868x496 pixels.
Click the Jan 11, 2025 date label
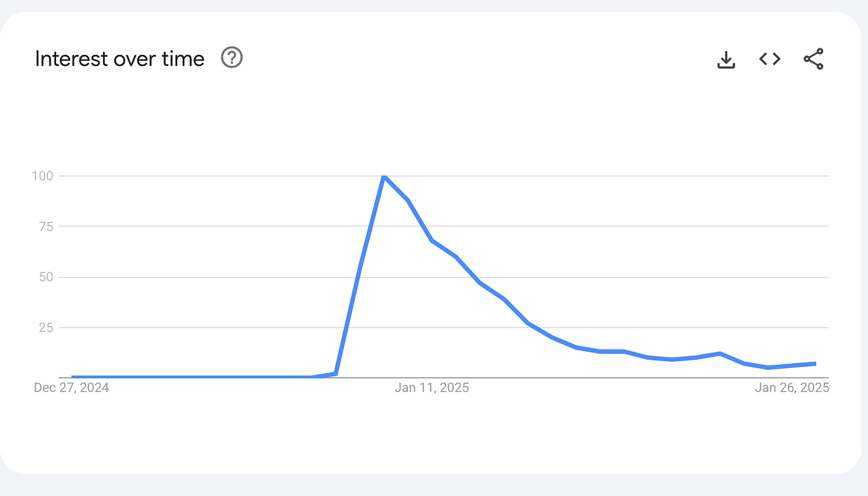click(432, 388)
